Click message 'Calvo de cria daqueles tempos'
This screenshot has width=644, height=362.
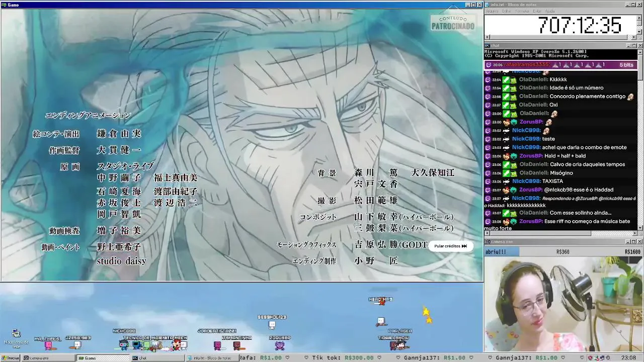[x=587, y=164]
